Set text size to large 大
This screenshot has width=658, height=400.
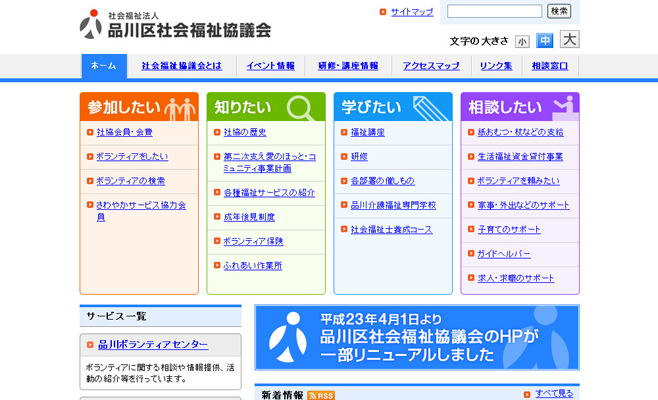569,39
